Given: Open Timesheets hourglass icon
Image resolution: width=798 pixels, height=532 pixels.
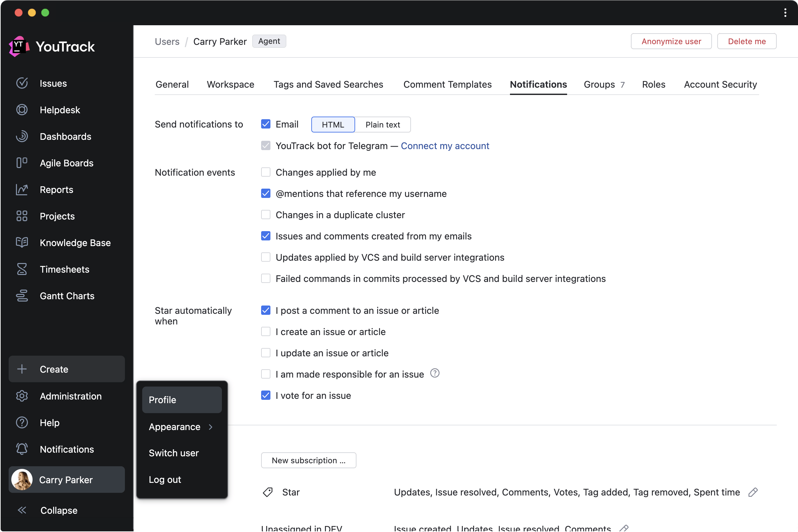Looking at the screenshot, I should coord(22,269).
